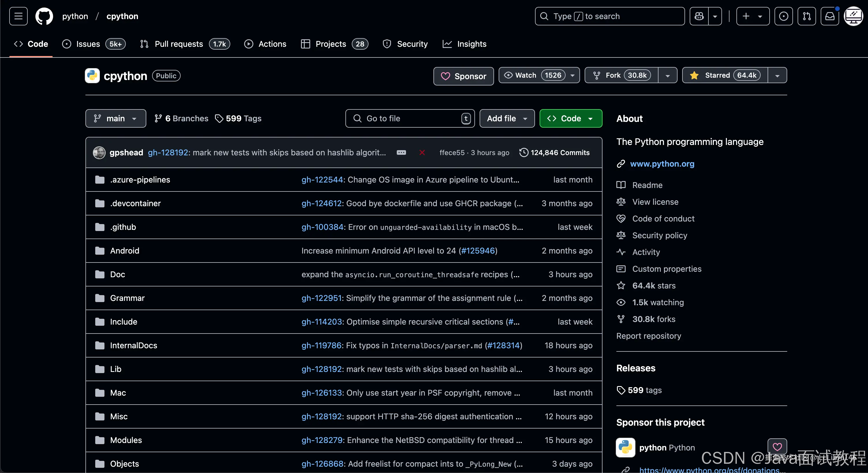
Task: Open the Doc folder
Action: 118,274
